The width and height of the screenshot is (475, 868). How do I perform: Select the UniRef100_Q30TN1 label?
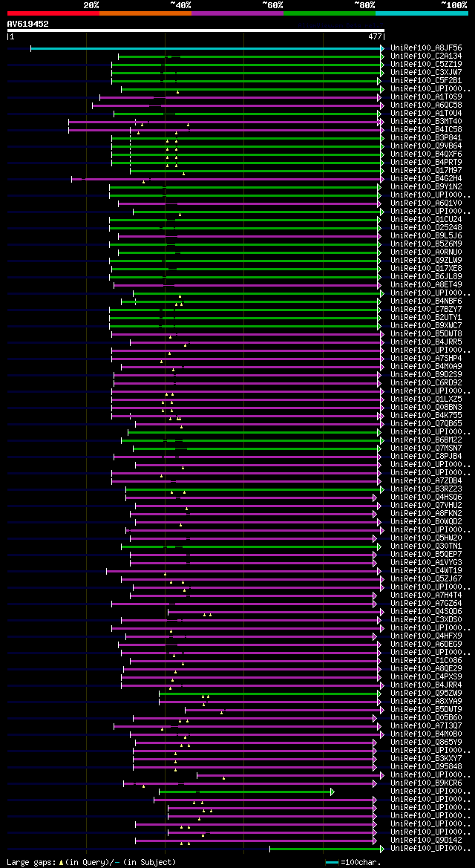coord(426,546)
